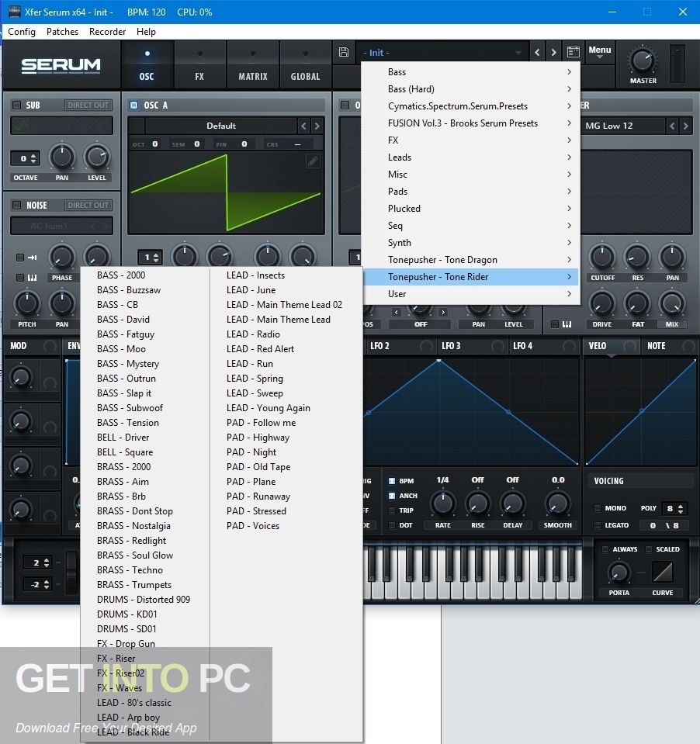The width and height of the screenshot is (700, 744).
Task: Click the Serum logo
Action: (x=61, y=65)
